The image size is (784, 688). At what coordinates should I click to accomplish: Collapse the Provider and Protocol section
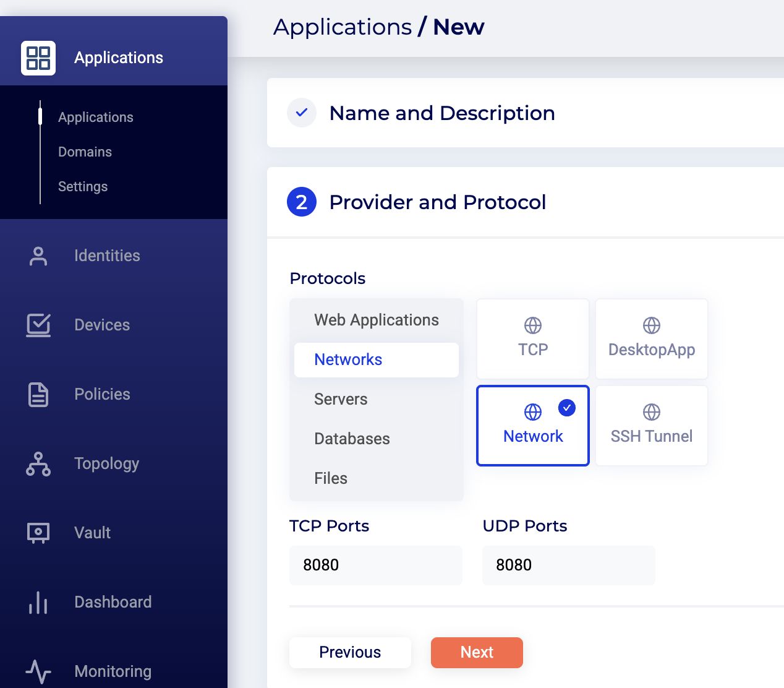[x=437, y=202]
